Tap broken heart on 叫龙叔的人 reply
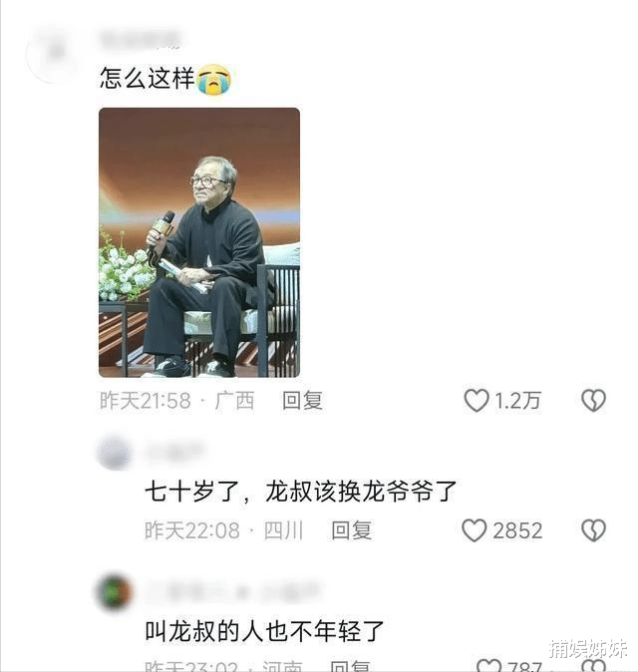638x672 pixels. tap(594, 666)
